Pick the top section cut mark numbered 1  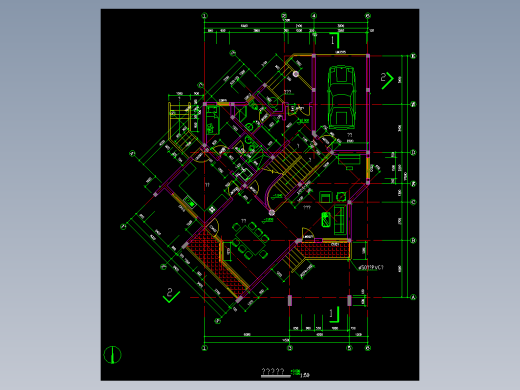(335, 41)
